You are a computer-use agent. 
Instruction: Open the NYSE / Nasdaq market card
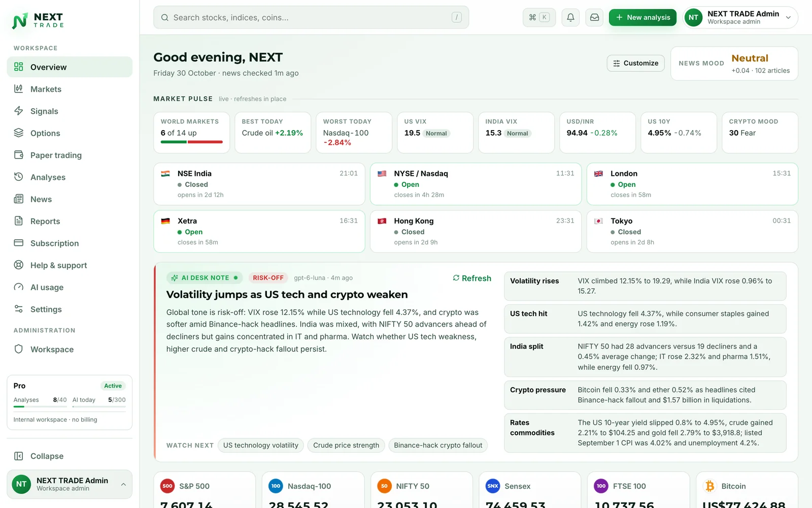click(476, 184)
